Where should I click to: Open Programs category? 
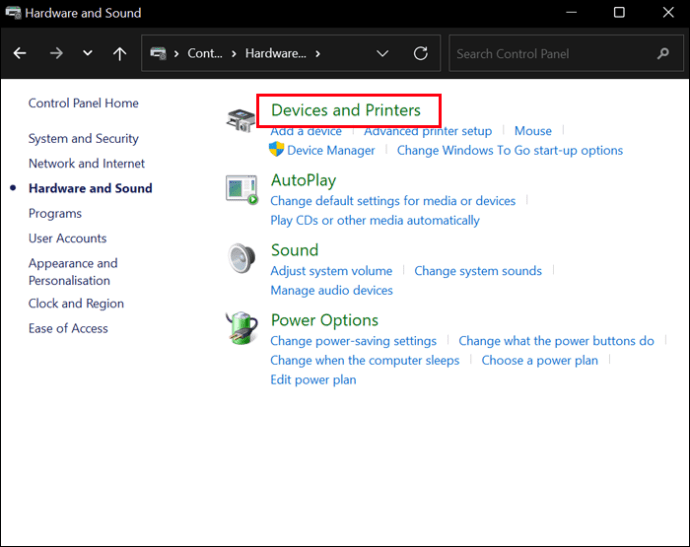tap(55, 213)
